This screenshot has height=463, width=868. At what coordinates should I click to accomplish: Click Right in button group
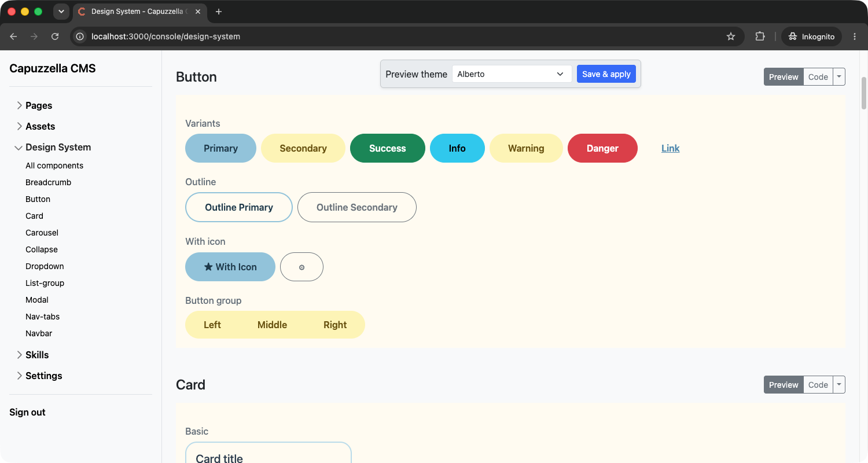click(x=335, y=325)
